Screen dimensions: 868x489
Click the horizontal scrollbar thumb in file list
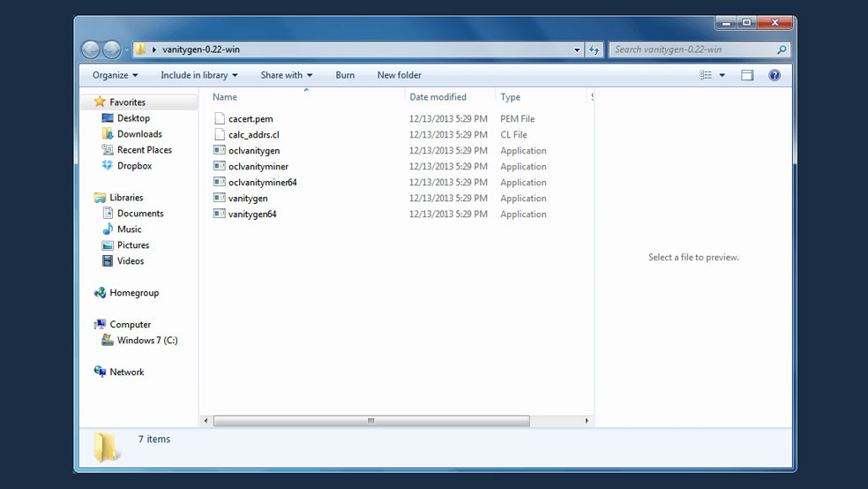coord(371,421)
